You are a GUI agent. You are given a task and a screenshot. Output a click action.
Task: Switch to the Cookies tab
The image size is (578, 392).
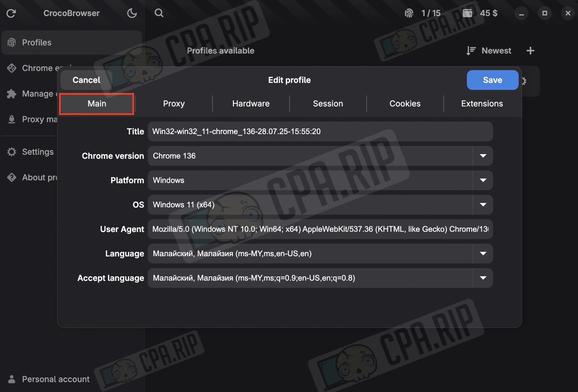[405, 104]
